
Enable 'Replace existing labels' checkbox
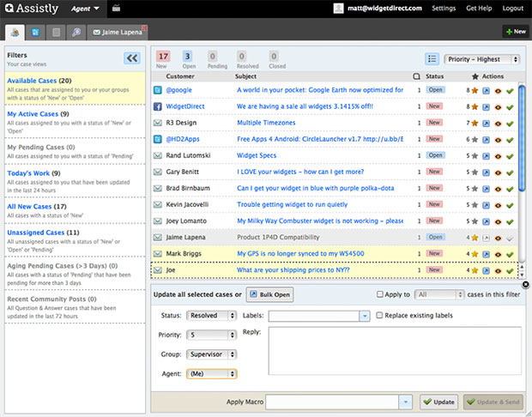tap(379, 315)
